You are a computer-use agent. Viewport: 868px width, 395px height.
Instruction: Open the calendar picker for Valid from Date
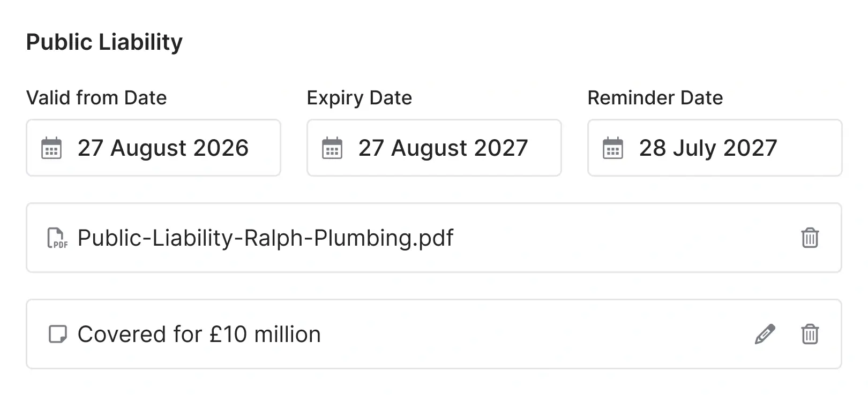[x=51, y=148]
